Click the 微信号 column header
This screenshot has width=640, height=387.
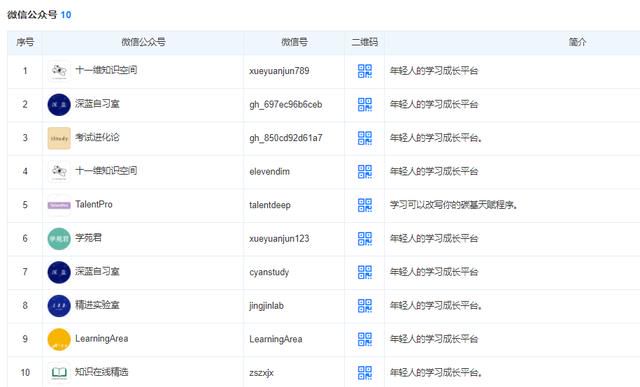point(294,42)
